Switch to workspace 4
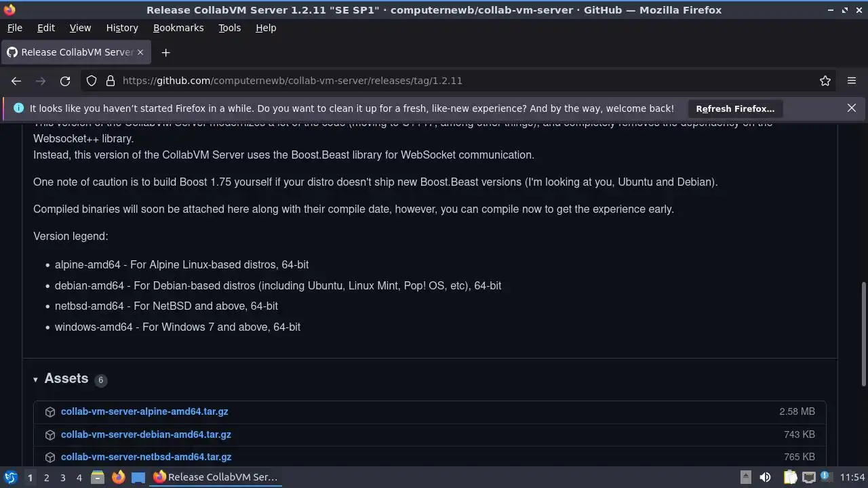The height and width of the screenshot is (488, 868). [79, 477]
